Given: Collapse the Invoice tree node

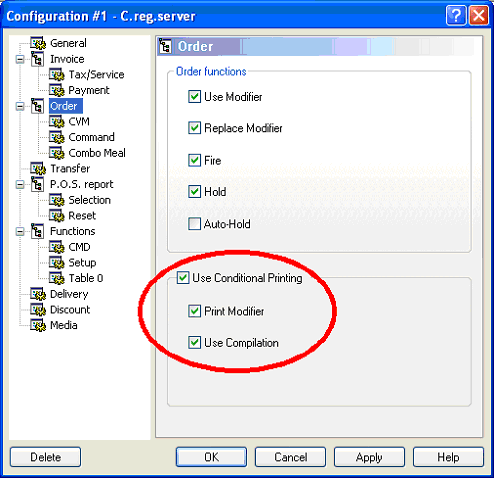Looking at the screenshot, I should coord(20,59).
